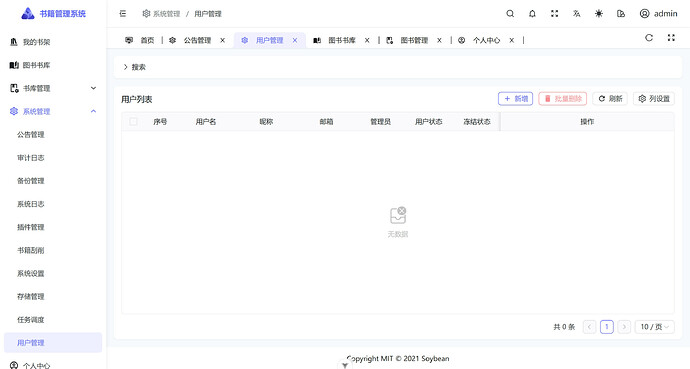Click the 昵称 column header
This screenshot has width=690, height=369.
click(x=266, y=121)
